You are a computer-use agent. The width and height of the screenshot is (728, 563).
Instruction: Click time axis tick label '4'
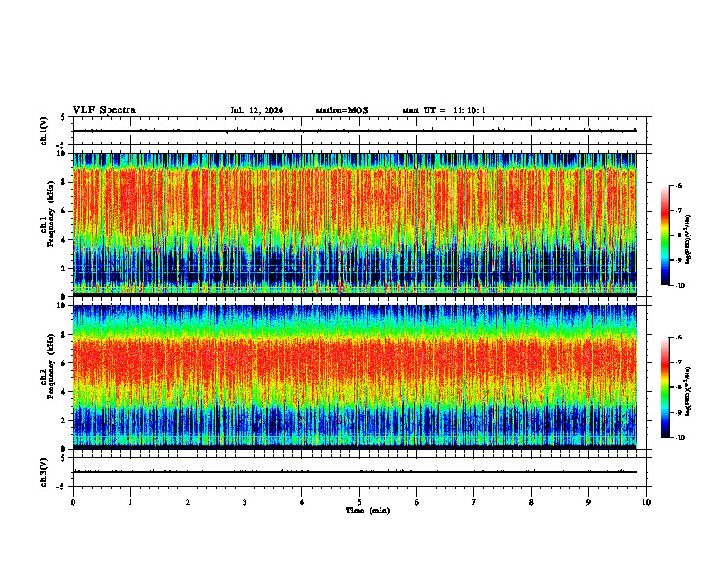click(301, 502)
